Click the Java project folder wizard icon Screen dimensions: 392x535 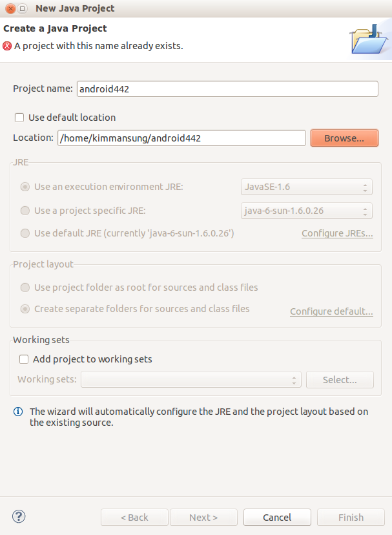[x=369, y=39]
